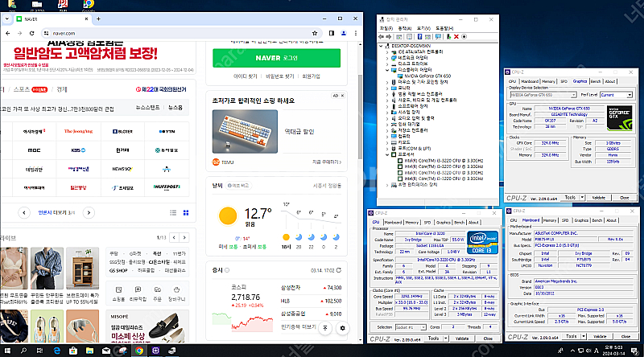Screen dimensions: 644x357
Task: Reload the Naver page in Chrome
Action: pos(32,33)
